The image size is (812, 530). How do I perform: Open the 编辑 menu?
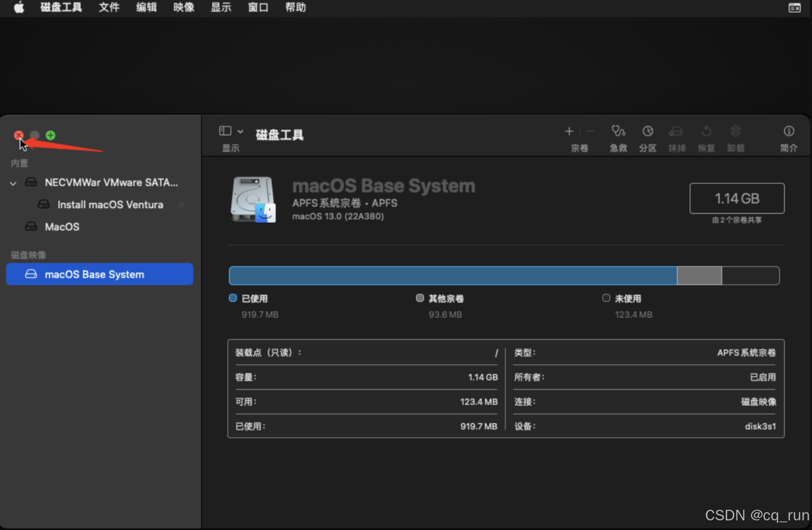click(x=146, y=7)
